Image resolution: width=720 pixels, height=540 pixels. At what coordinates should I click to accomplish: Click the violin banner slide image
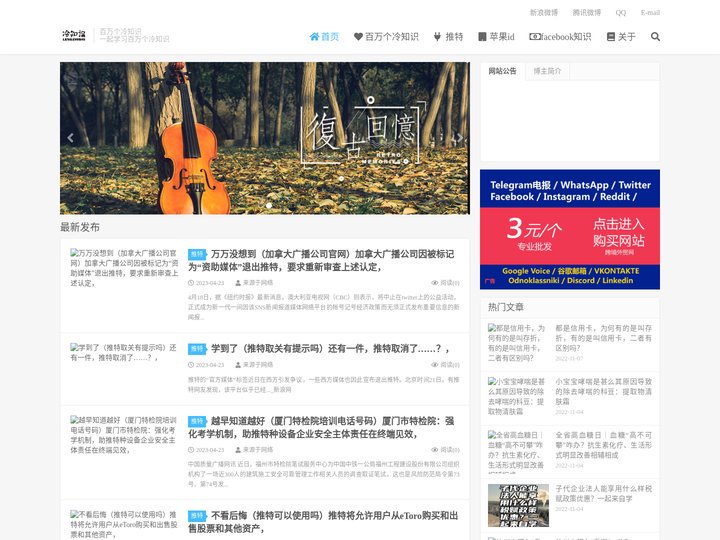point(265,138)
